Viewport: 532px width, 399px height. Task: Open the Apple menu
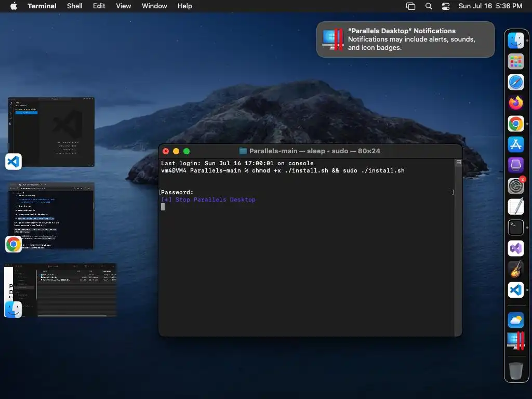[x=14, y=6]
